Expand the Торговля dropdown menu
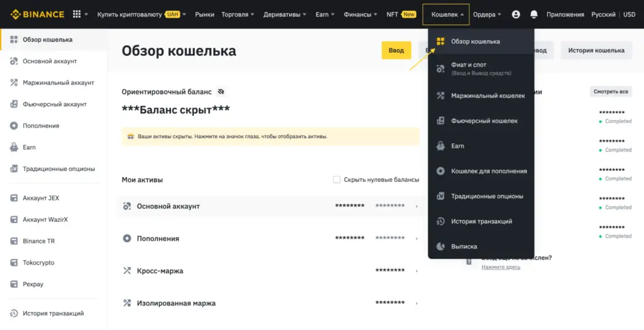 tap(238, 14)
